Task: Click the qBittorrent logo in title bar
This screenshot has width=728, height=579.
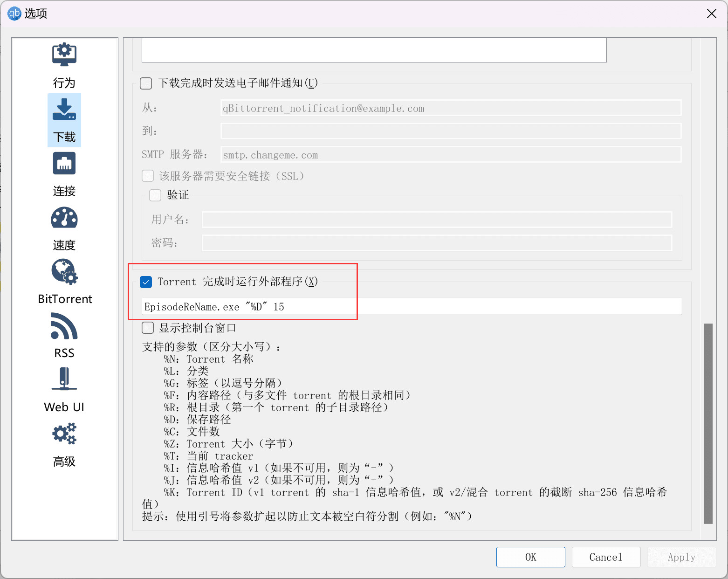Action: coord(14,14)
